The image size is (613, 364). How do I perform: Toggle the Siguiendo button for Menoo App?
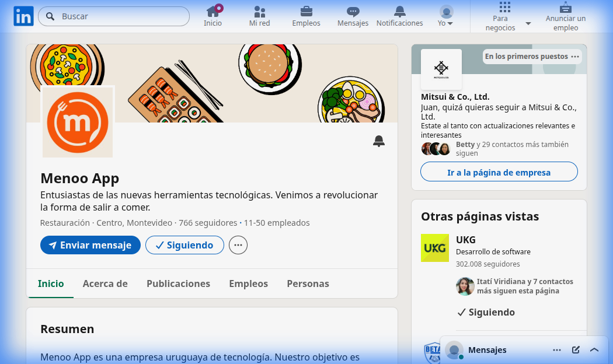(184, 245)
